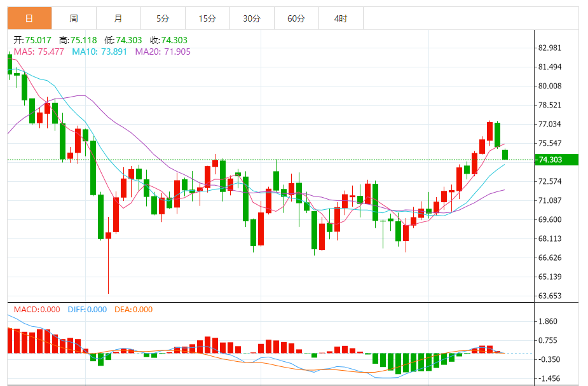The height and width of the screenshot is (386, 588).
Task: Click the 75.547 price axis label
Action: click(x=550, y=143)
